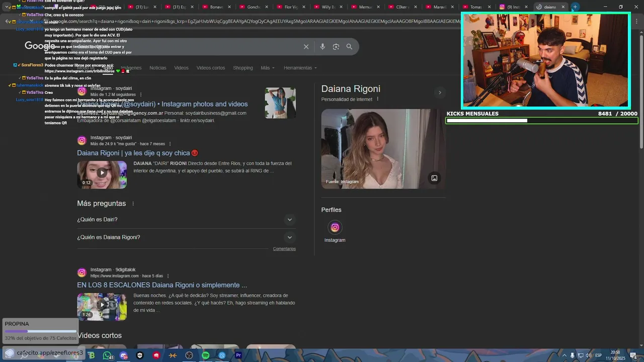Open Daiana Rigoni large portrait photo

coord(383,149)
